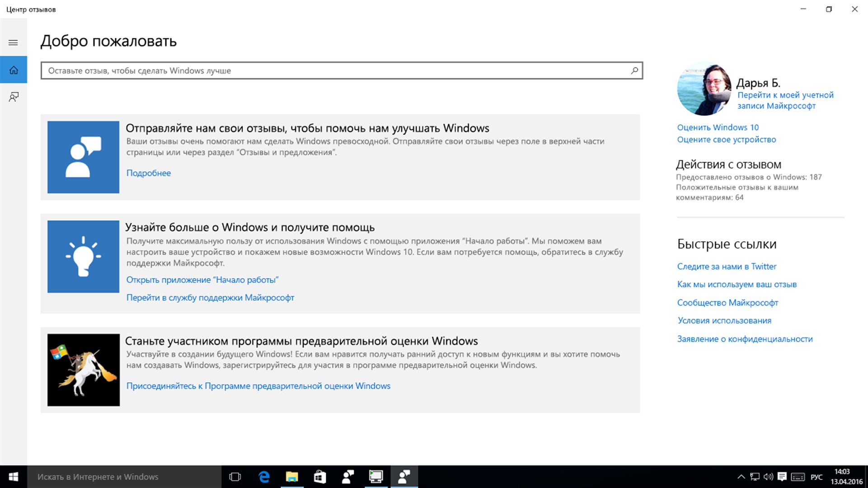Click the feedback search input field
868x488 pixels.
click(334, 70)
